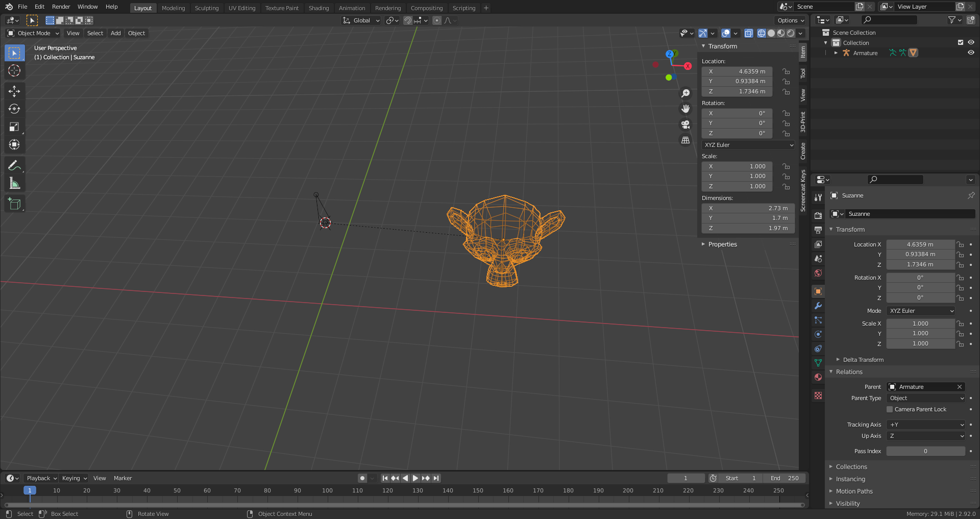Switch to the Sculpting workspace tab
980x519 pixels.
(207, 8)
